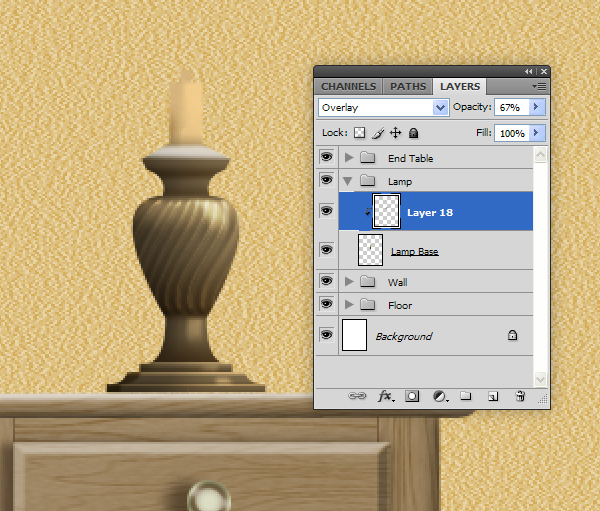Hide the End Table group
This screenshot has width=600, height=511.
pyautogui.click(x=326, y=158)
